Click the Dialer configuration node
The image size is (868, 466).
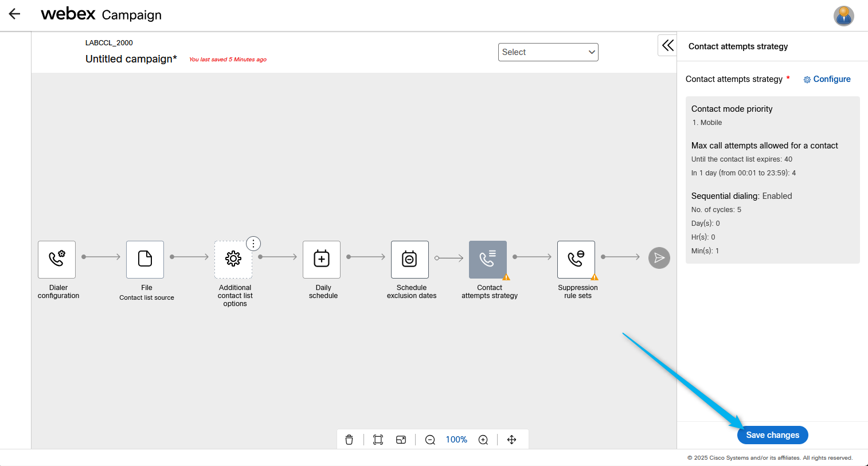pyautogui.click(x=57, y=260)
